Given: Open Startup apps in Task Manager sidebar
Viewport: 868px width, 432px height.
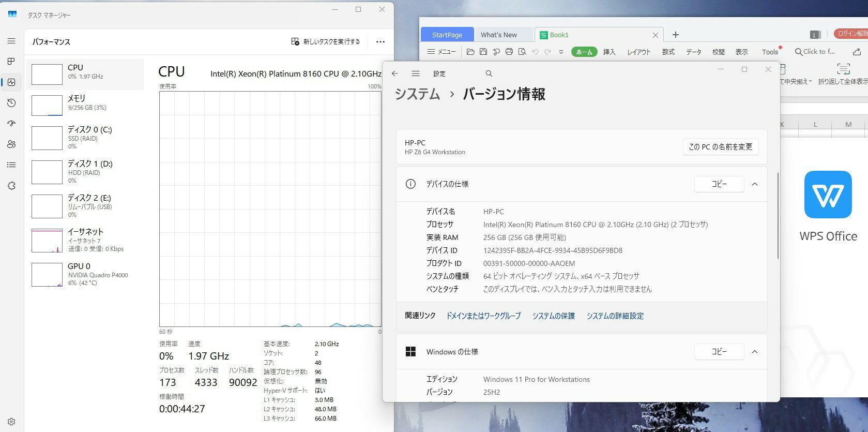Looking at the screenshot, I should (x=11, y=124).
